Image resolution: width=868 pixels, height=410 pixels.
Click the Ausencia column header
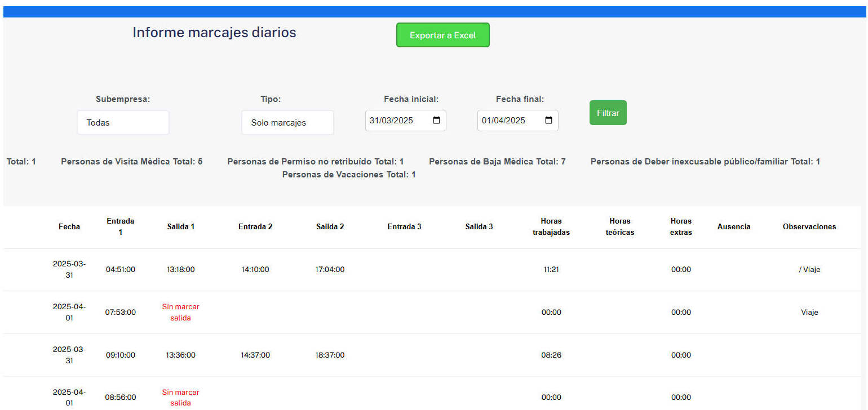point(734,226)
